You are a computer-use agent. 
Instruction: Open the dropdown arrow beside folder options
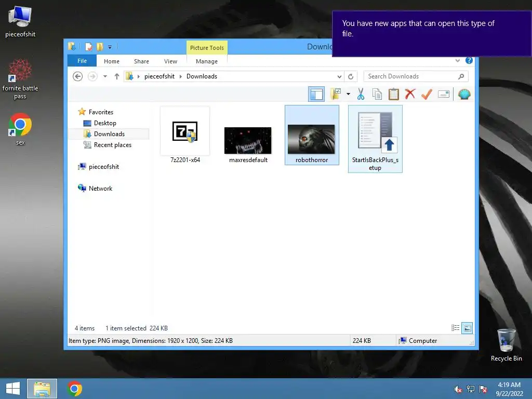pyautogui.click(x=348, y=94)
